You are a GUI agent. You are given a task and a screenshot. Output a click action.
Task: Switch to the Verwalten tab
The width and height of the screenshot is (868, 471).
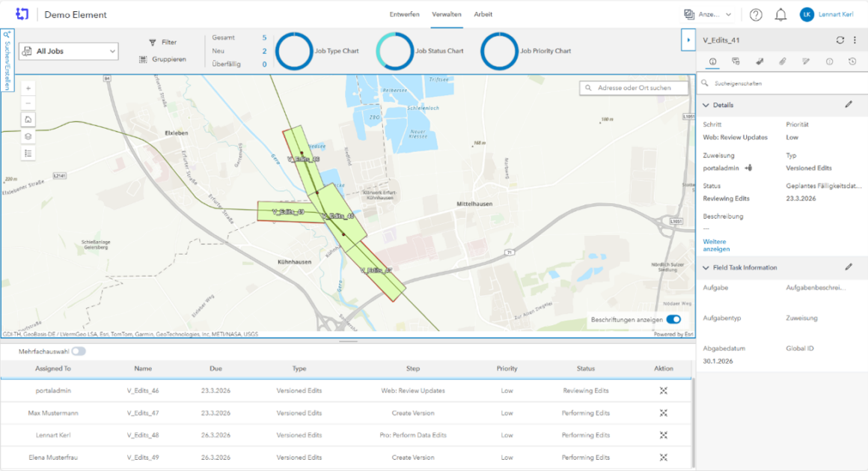[x=446, y=14]
